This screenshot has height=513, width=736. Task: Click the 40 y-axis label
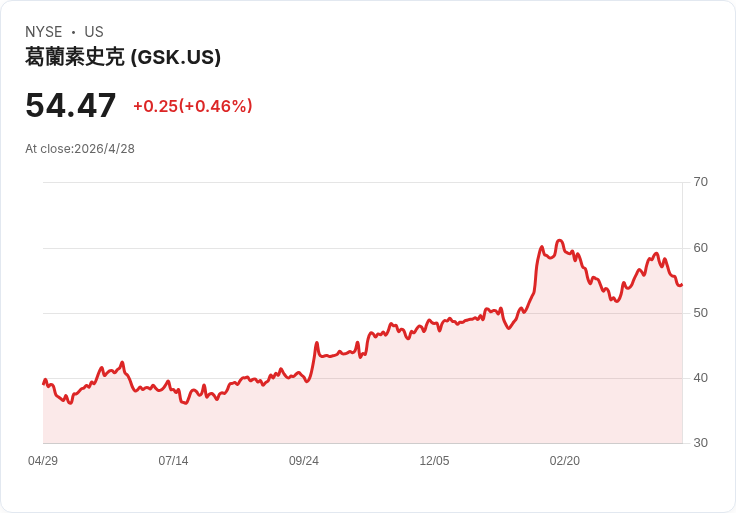tap(701, 378)
